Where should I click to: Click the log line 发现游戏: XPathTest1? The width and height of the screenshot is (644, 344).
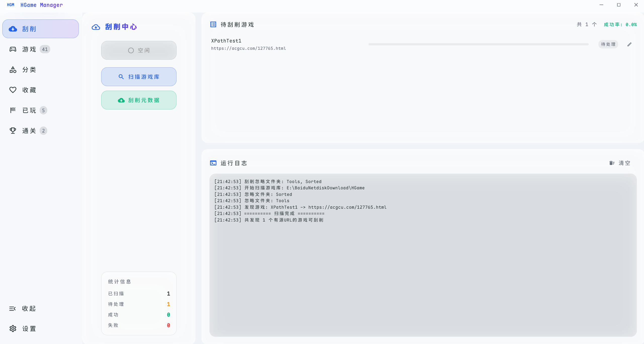click(x=300, y=207)
